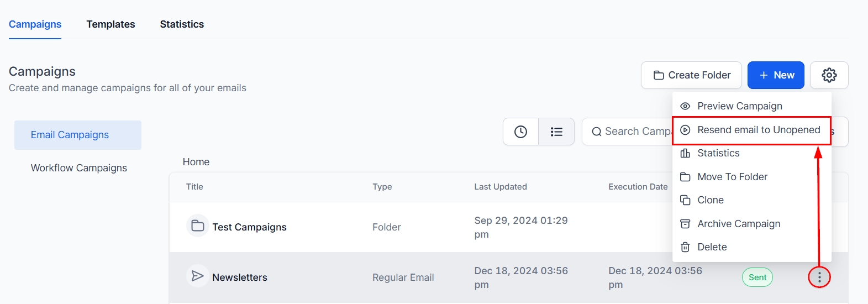Screen dimensions: 868x304
Task: Delete the campaign via menu
Action: tap(712, 247)
